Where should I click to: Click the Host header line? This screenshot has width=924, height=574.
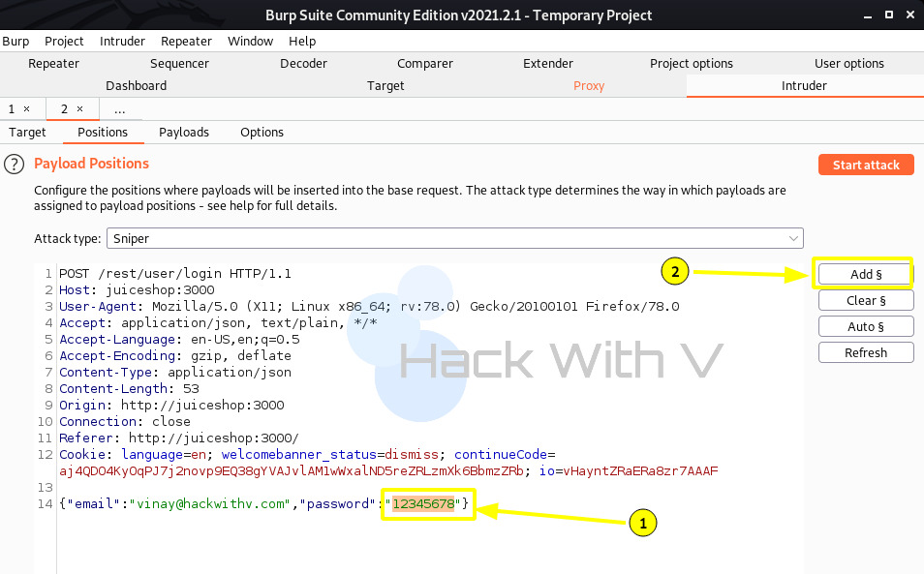[137, 290]
